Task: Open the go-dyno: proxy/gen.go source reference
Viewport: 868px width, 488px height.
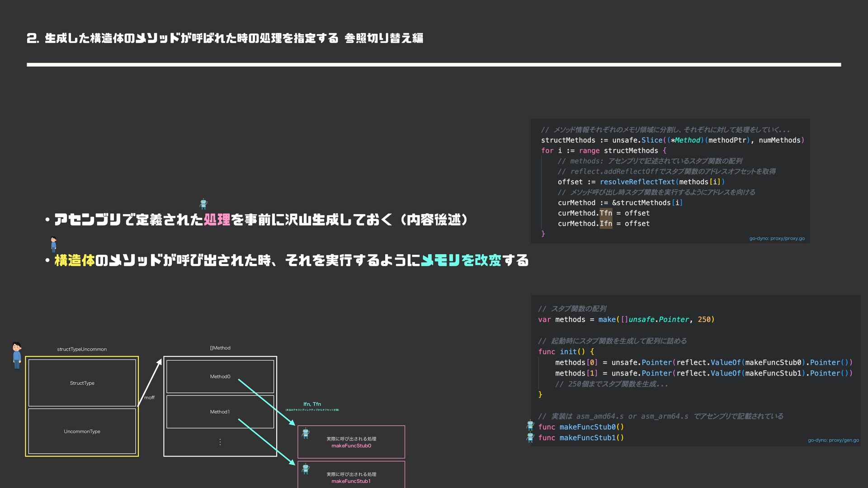Action: [833, 440]
